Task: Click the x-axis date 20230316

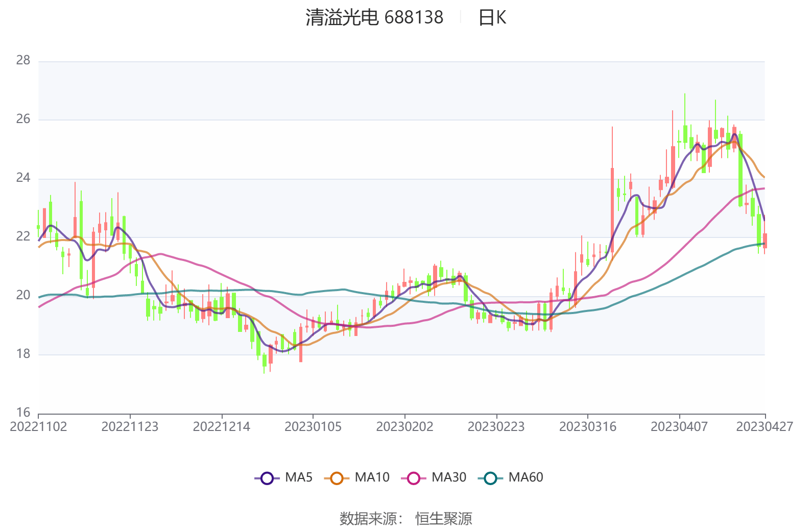Action: click(587, 427)
